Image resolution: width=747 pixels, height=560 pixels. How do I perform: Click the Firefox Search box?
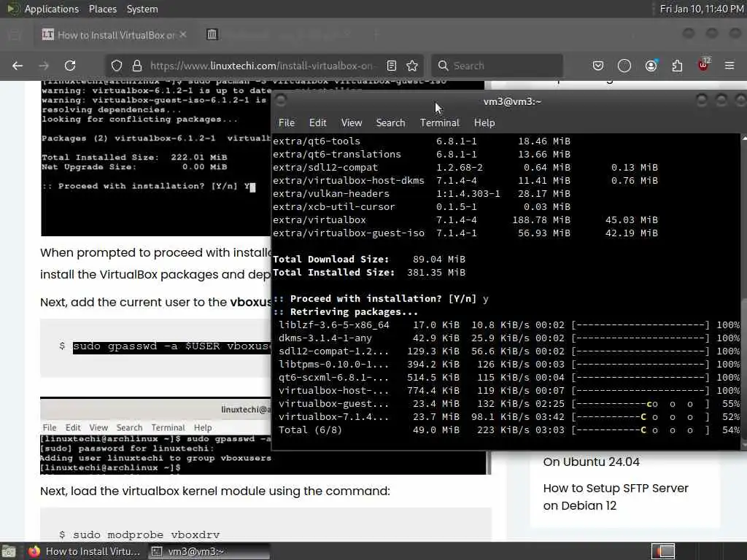tap(497, 66)
